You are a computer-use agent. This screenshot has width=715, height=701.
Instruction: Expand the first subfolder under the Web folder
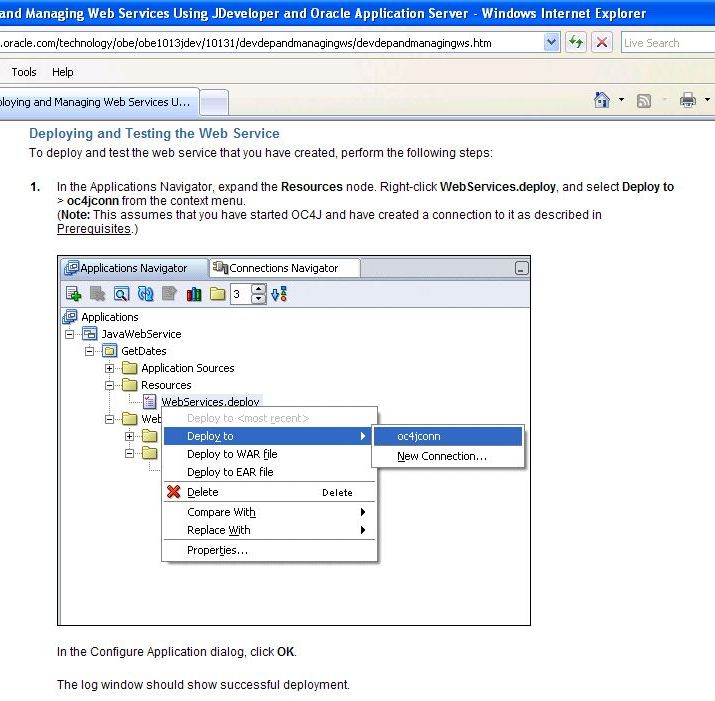tap(130, 436)
